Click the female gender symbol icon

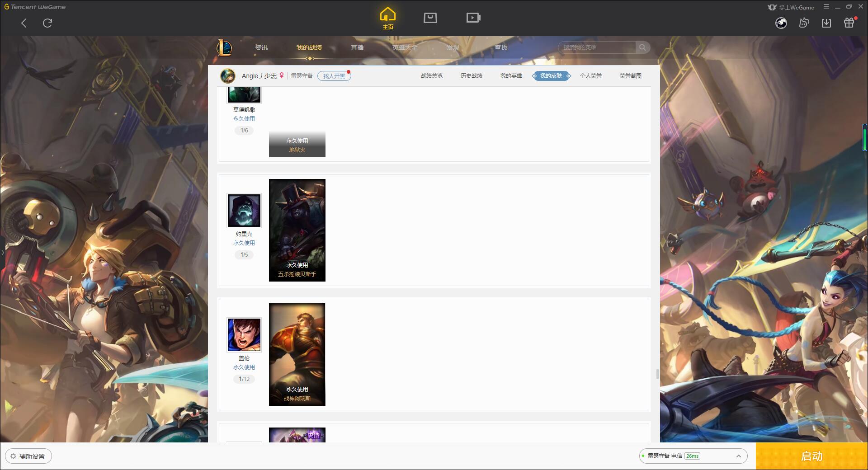[282, 75]
